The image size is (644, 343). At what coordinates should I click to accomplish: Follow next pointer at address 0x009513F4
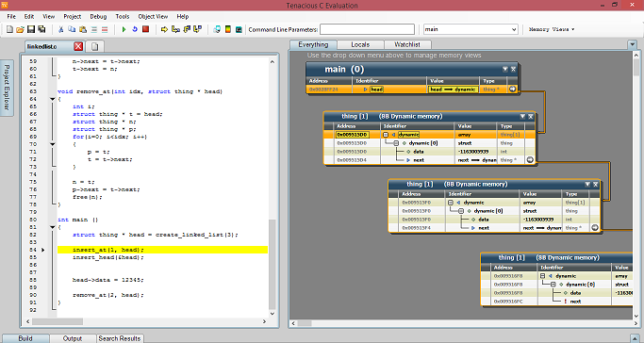[x=595, y=228]
